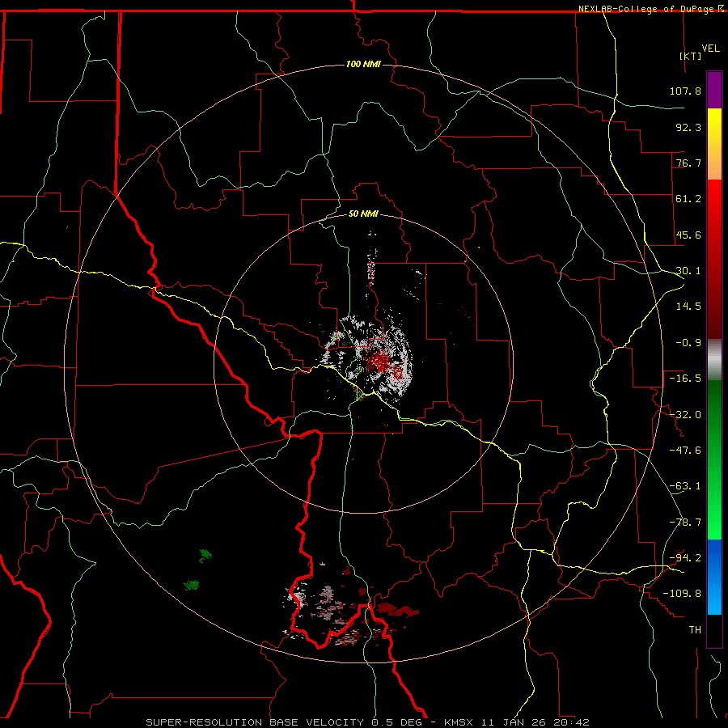Click the -16.5 velocity scale value
This screenshot has width=728, height=728.
[x=685, y=379]
